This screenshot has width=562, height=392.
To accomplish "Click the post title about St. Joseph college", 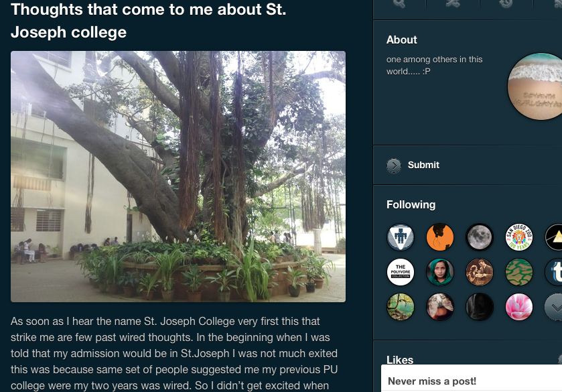I will point(149,21).
